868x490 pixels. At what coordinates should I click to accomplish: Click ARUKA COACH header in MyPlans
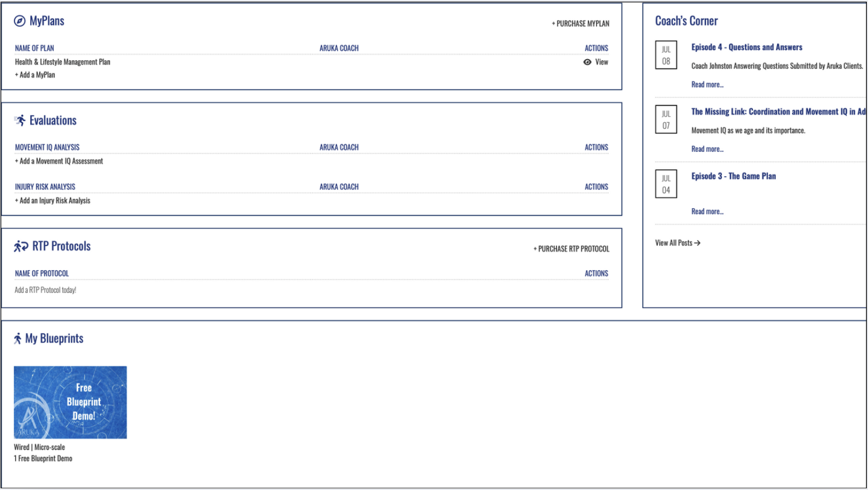coord(339,49)
